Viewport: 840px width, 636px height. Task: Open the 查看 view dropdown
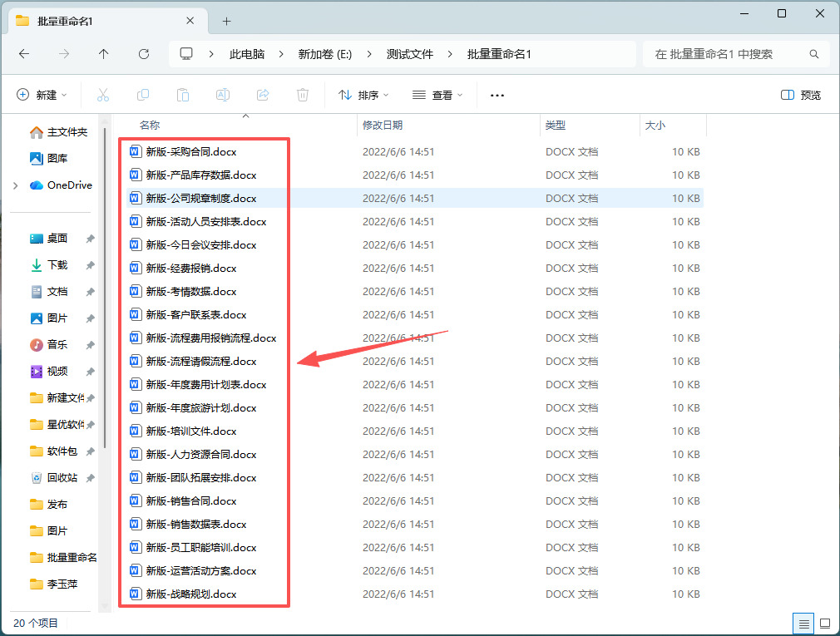coord(437,96)
